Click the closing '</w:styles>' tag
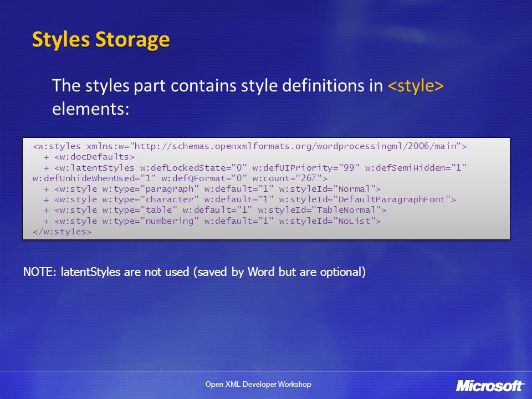 [x=62, y=232]
